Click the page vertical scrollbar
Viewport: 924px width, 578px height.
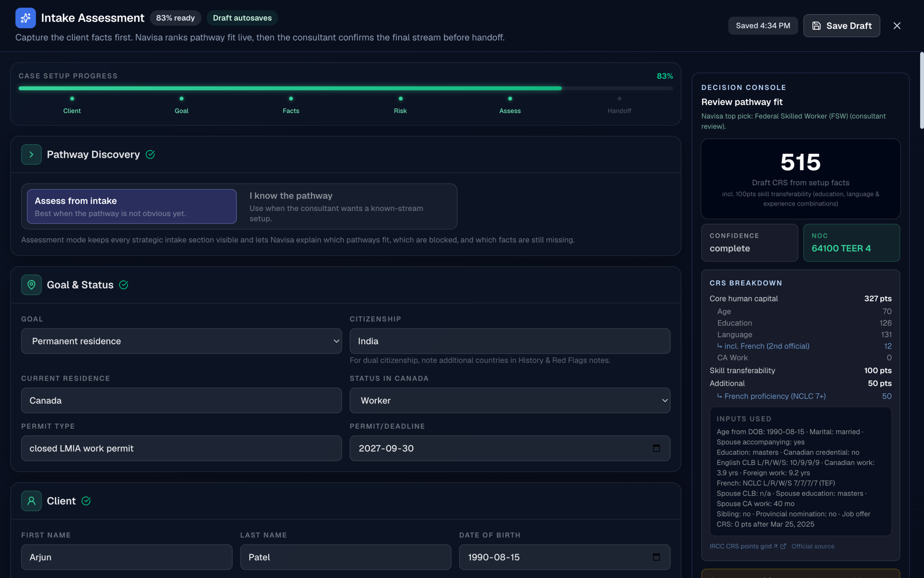coord(922,91)
